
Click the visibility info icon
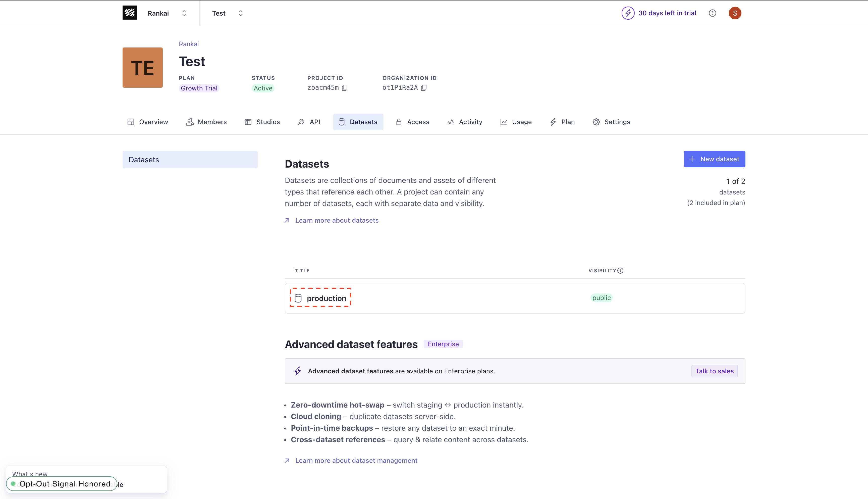pos(620,271)
